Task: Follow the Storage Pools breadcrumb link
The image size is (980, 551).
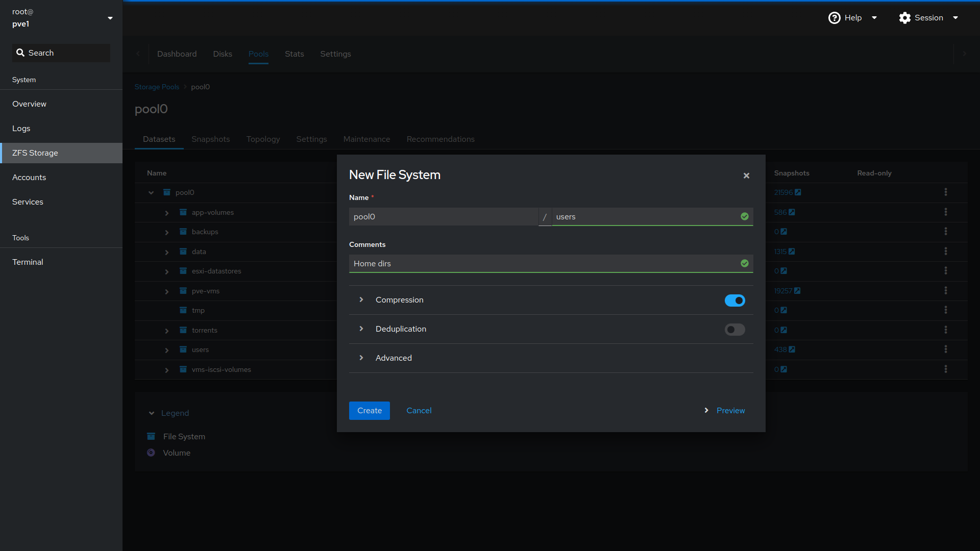Action: [x=157, y=87]
